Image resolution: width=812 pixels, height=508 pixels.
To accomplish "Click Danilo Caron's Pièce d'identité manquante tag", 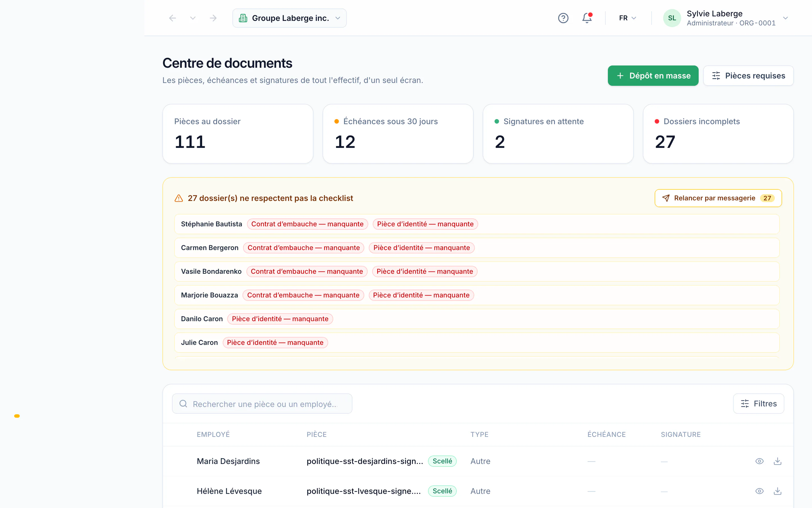I will point(280,319).
